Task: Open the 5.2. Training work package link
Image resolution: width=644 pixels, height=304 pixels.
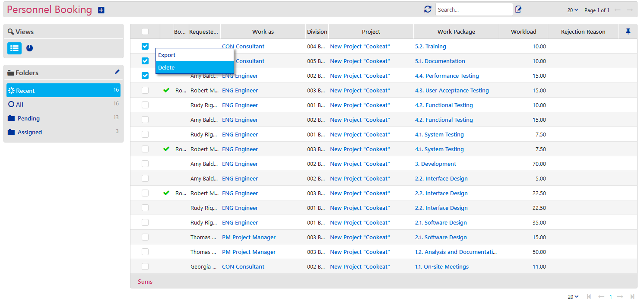Action: 430,46
